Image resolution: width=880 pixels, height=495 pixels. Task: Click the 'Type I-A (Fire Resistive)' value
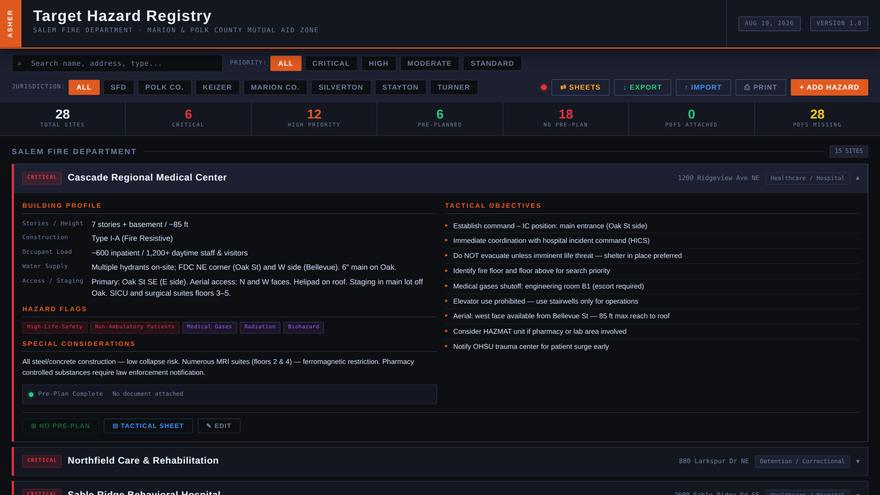point(132,239)
